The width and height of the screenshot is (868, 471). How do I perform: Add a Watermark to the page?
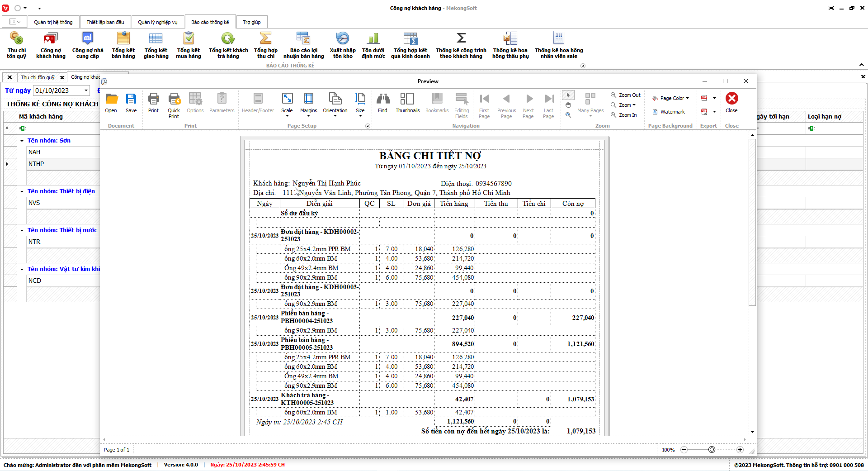tap(669, 112)
